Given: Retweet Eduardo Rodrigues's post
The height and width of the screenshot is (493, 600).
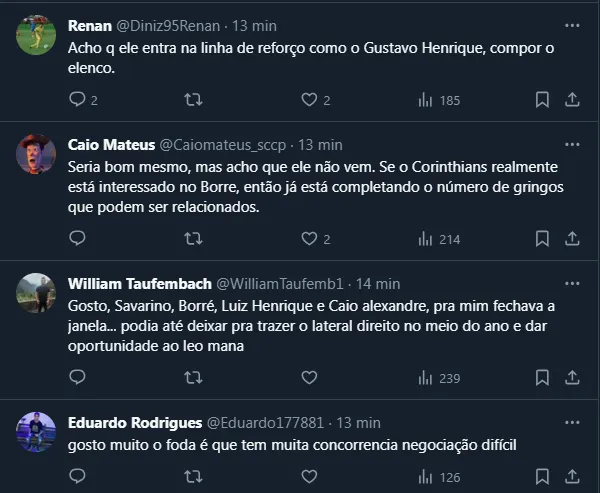Looking at the screenshot, I should 194,477.
